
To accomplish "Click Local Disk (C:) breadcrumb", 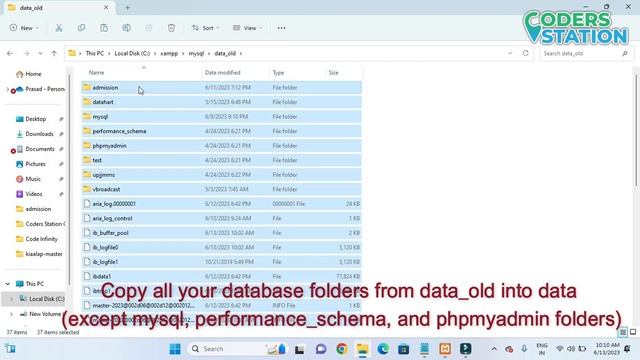I will (132, 53).
